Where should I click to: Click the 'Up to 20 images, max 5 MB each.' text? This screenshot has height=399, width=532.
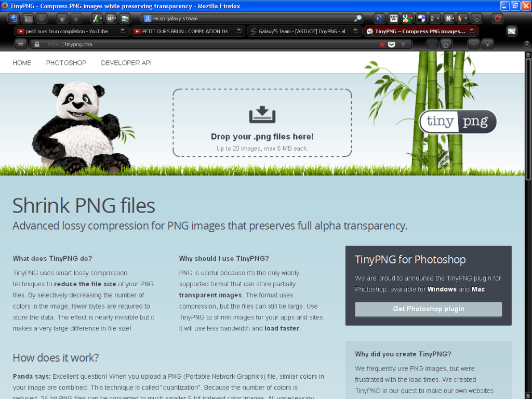point(262,149)
